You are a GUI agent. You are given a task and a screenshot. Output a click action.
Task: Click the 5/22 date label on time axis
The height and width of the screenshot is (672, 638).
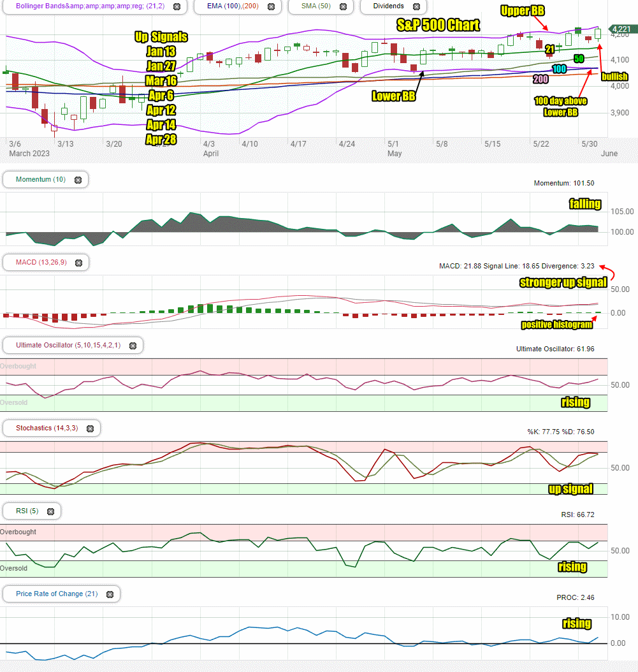[540, 144]
